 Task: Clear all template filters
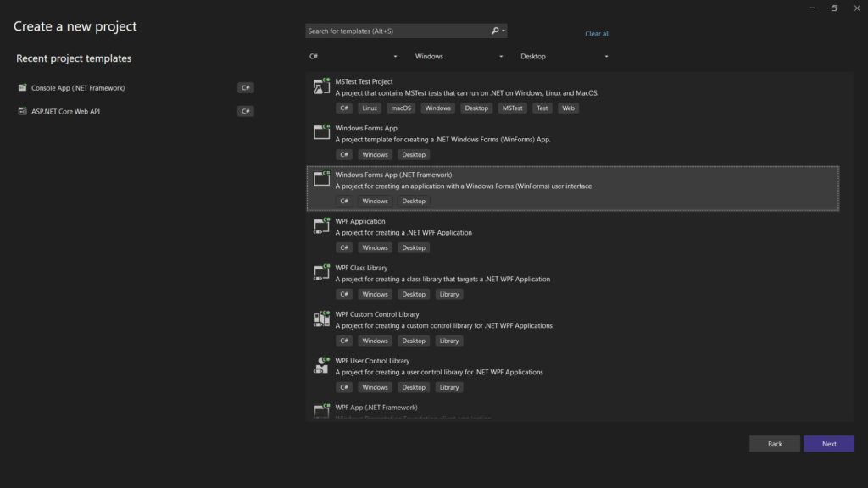(598, 34)
